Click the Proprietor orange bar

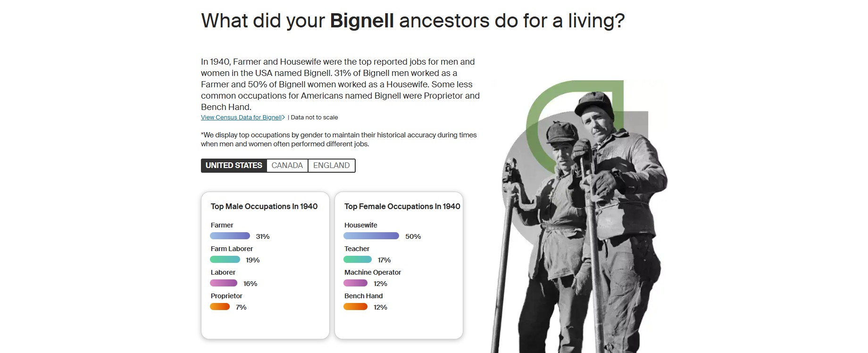click(220, 306)
